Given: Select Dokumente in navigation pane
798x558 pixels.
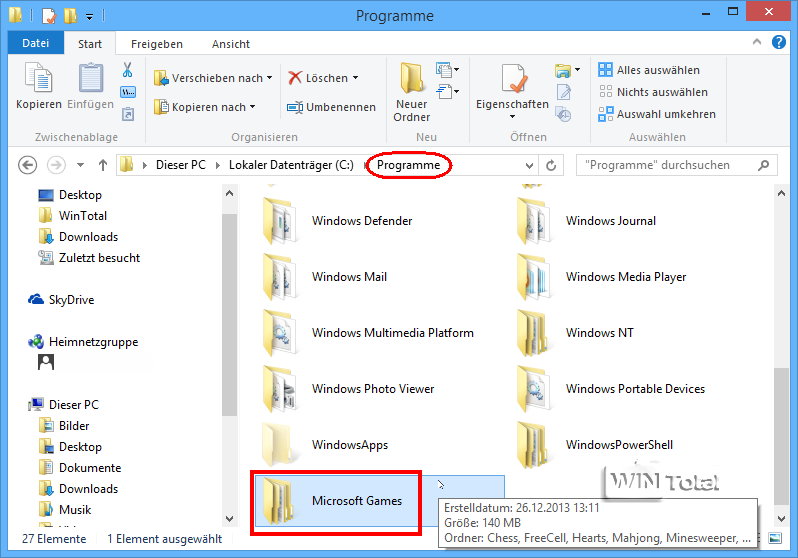Looking at the screenshot, I should coord(80,468).
